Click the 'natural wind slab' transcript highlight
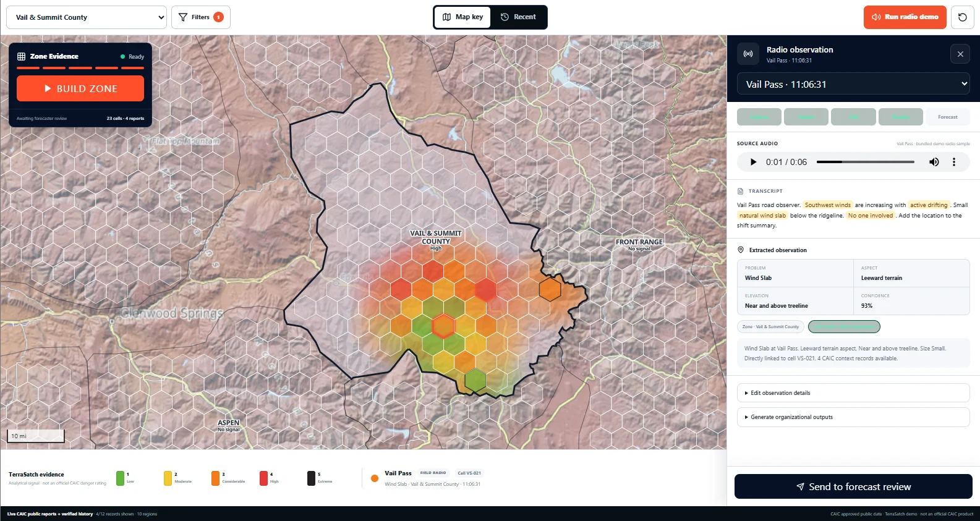 pyautogui.click(x=762, y=216)
